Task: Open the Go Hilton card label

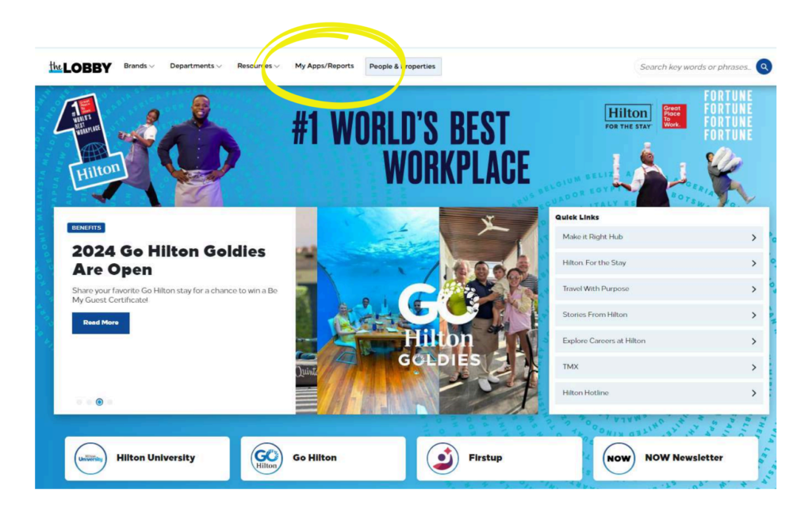Action: click(315, 457)
